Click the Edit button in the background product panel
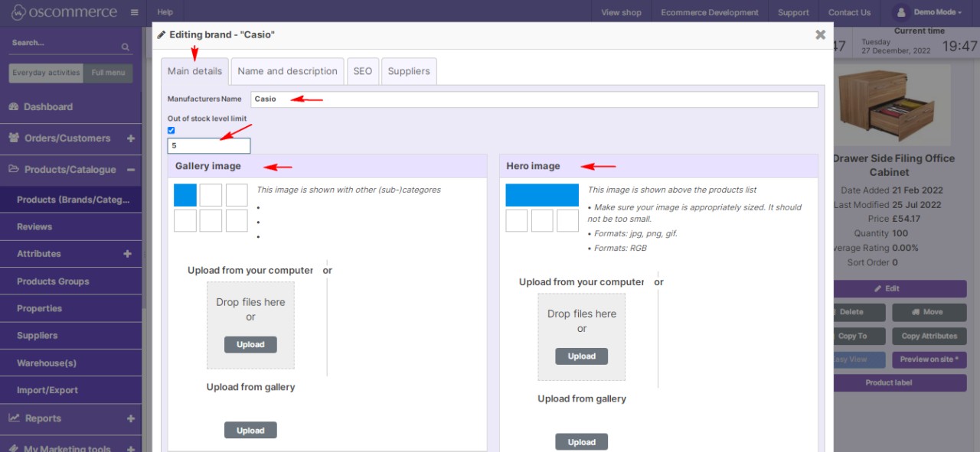Image resolution: width=980 pixels, height=452 pixels. click(898, 289)
